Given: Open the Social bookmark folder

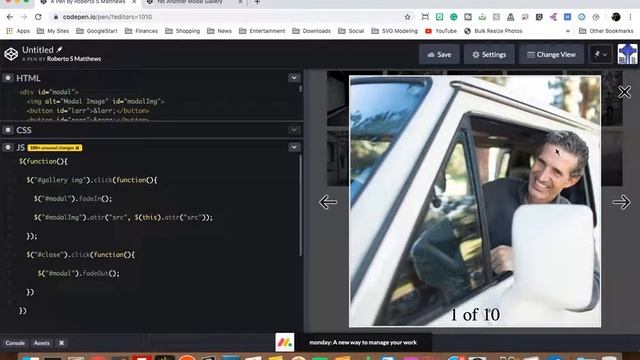Looking at the screenshot, I should pos(351,31).
